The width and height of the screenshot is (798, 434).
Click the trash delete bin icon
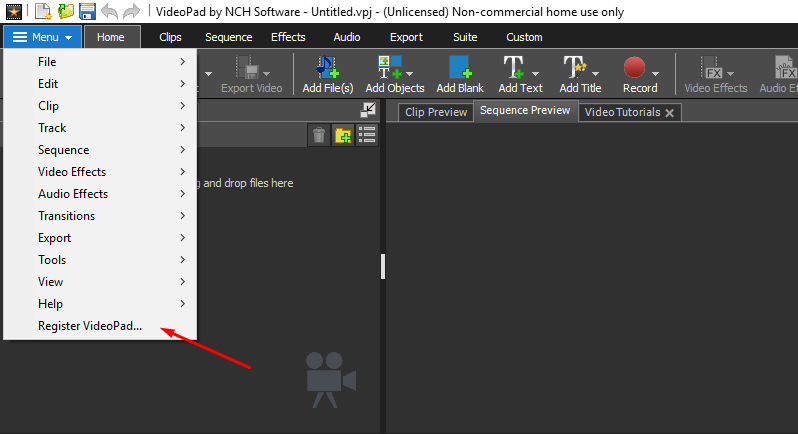click(x=319, y=135)
